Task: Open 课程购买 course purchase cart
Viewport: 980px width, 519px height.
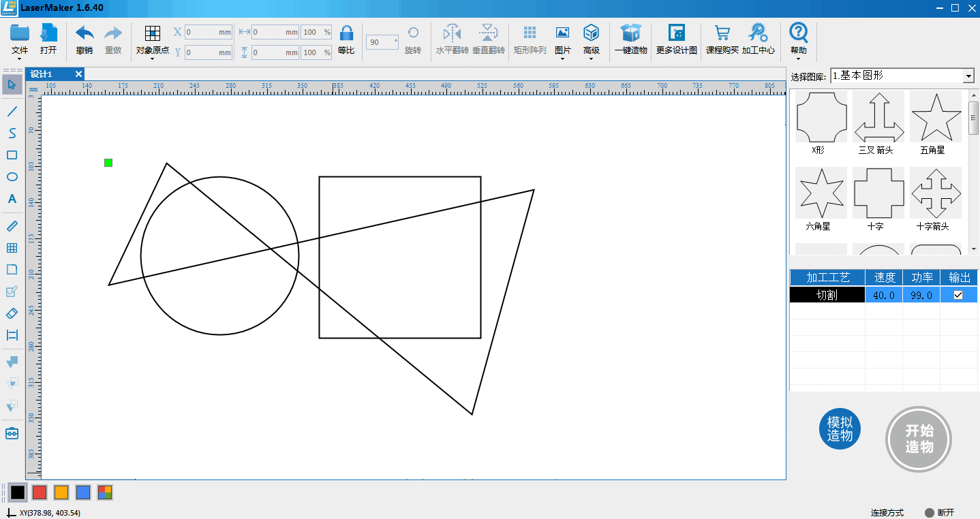Action: pyautogui.click(x=722, y=40)
